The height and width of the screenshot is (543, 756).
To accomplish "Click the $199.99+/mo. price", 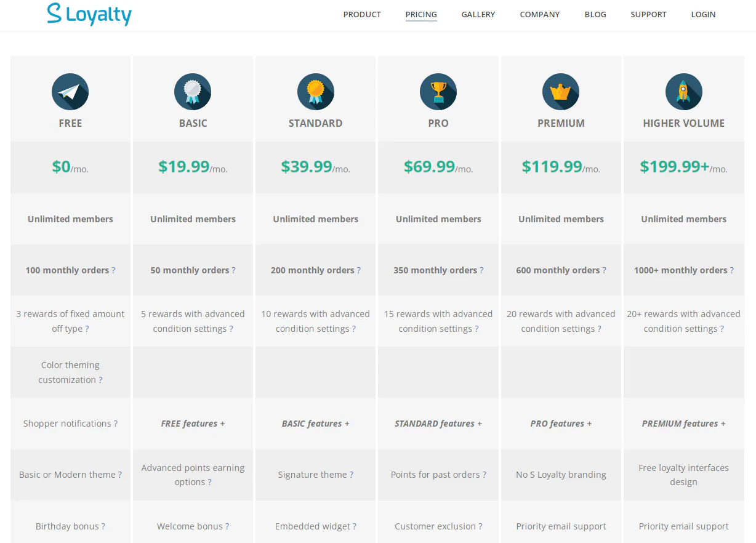I will (x=684, y=167).
